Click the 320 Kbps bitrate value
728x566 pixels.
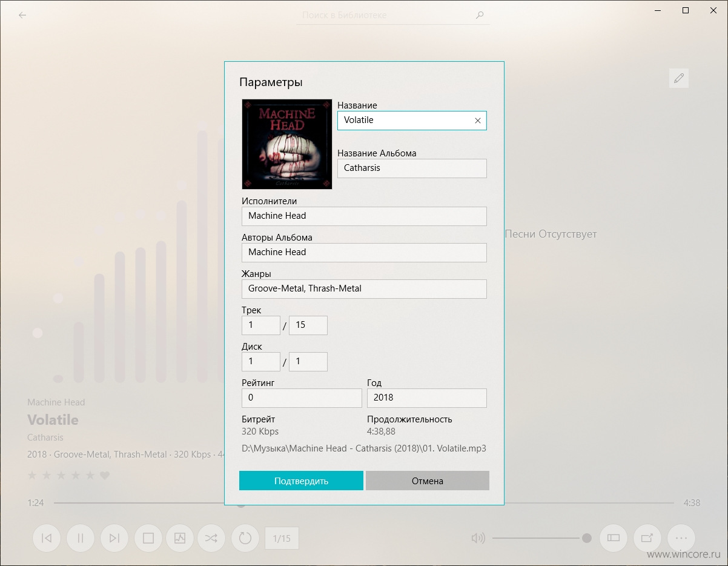click(x=260, y=431)
